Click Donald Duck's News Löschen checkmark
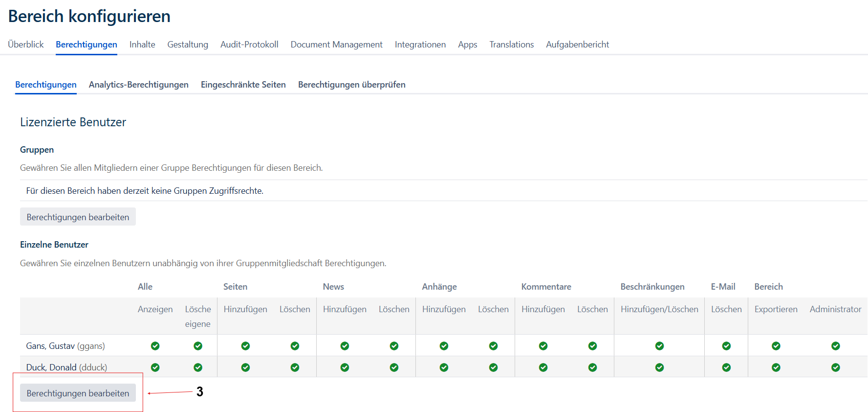 tap(394, 367)
